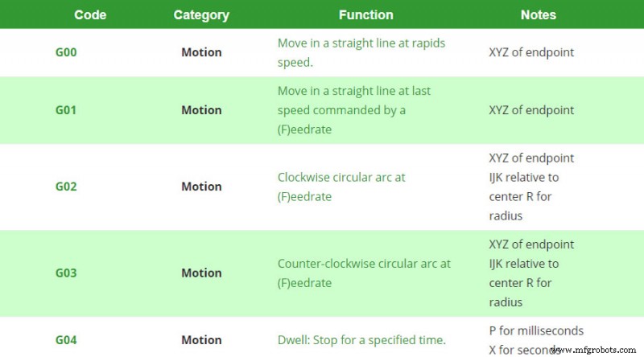Open 'Move in a straight line at rapids speed' link
Image resolution: width=644 pixels, height=357 pixels.
click(x=361, y=52)
